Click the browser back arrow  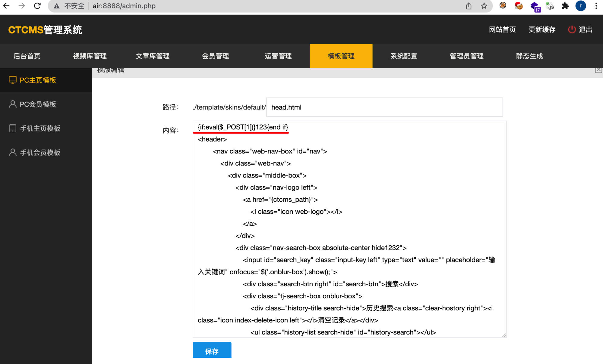click(6, 6)
